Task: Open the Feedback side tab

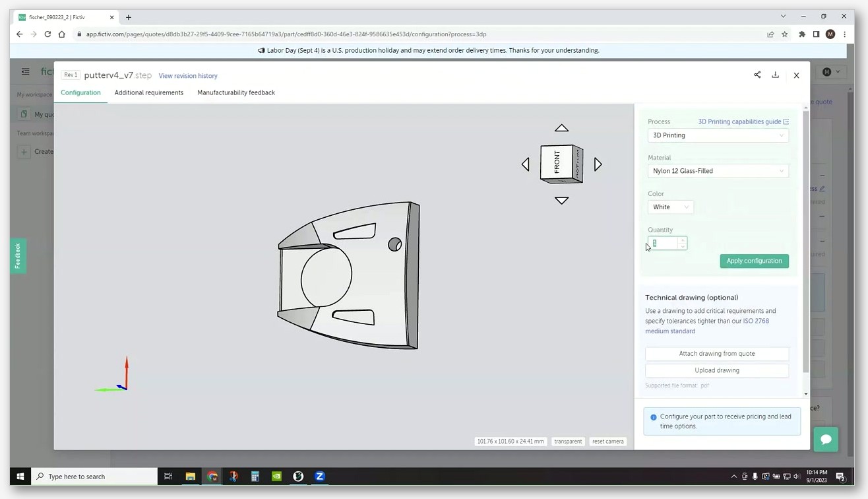Action: tap(18, 255)
